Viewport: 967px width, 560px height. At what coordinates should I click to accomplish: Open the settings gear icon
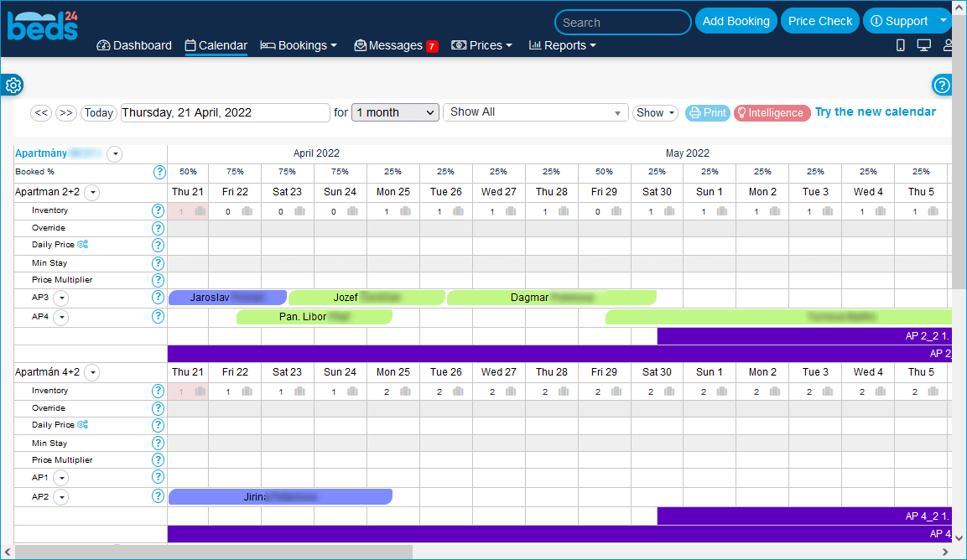pos(13,86)
